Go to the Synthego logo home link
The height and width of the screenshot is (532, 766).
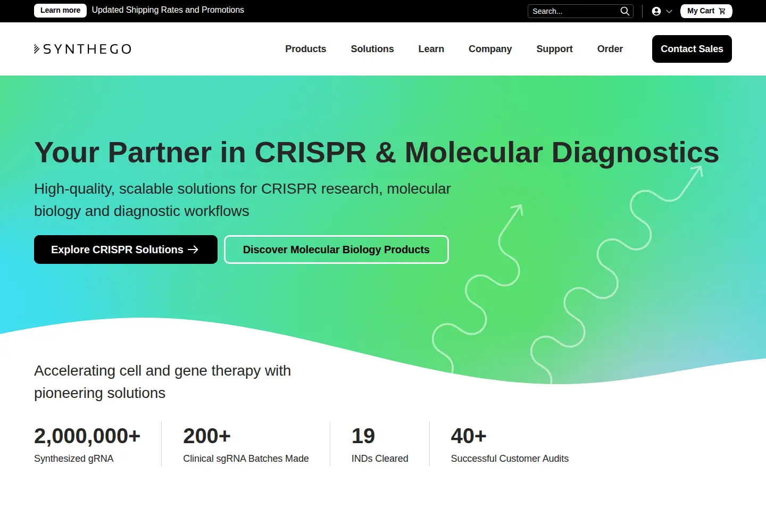pyautogui.click(x=82, y=49)
